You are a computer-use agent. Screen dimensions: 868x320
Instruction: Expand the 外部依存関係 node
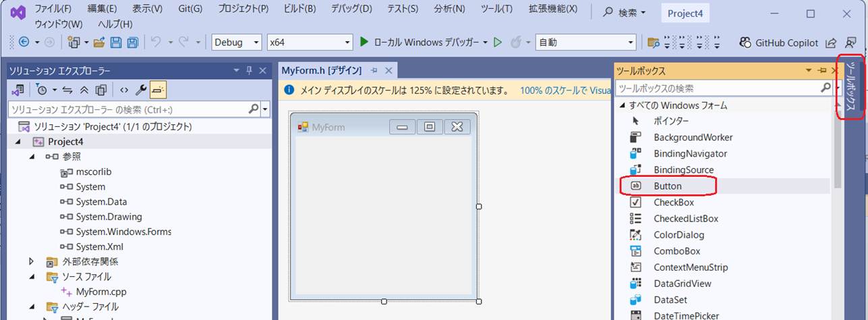click(32, 261)
